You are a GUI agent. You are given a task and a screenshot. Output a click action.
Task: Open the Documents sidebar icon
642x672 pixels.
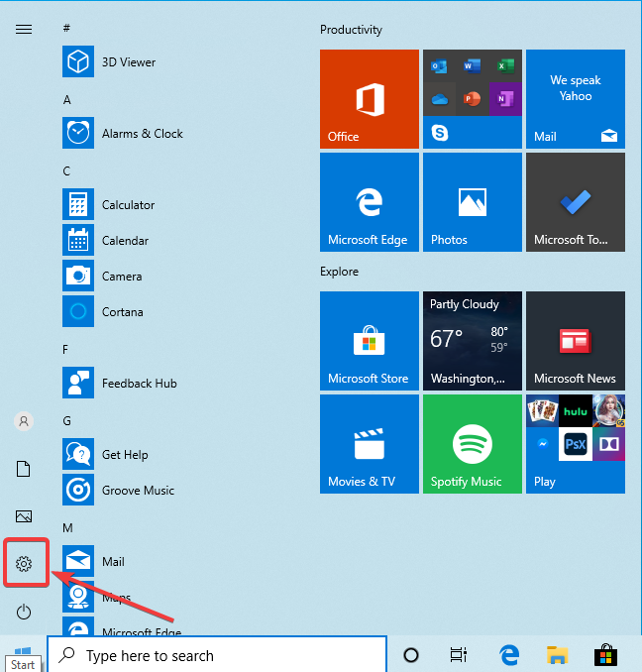[24, 469]
